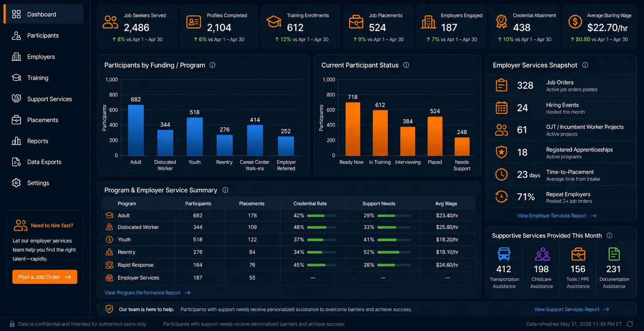Click the Settings gear icon

[x=16, y=183]
